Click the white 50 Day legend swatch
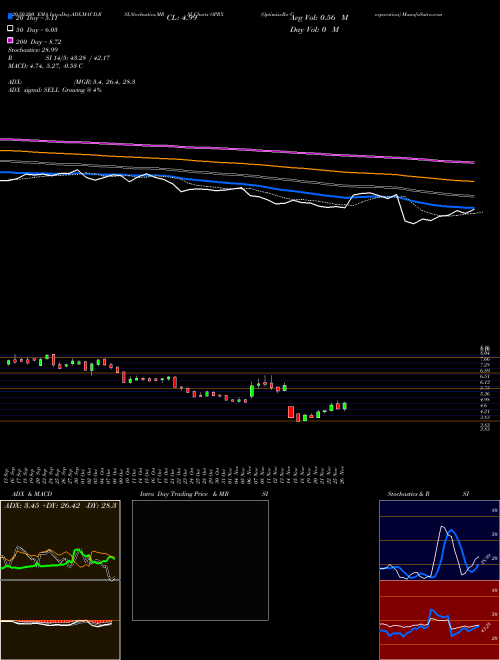Viewport: 500px width, 660px height. [11, 29]
